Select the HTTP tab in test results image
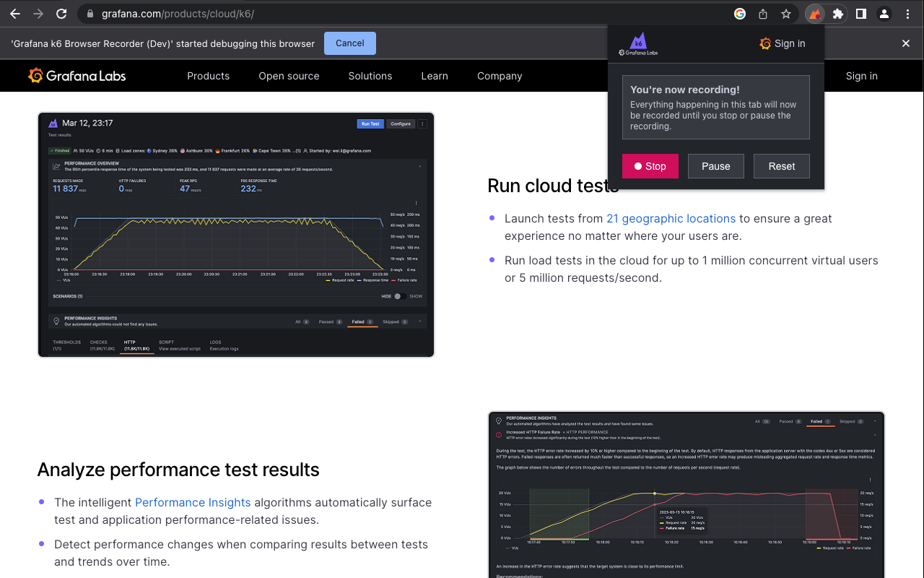The height and width of the screenshot is (578, 924). pos(136,345)
